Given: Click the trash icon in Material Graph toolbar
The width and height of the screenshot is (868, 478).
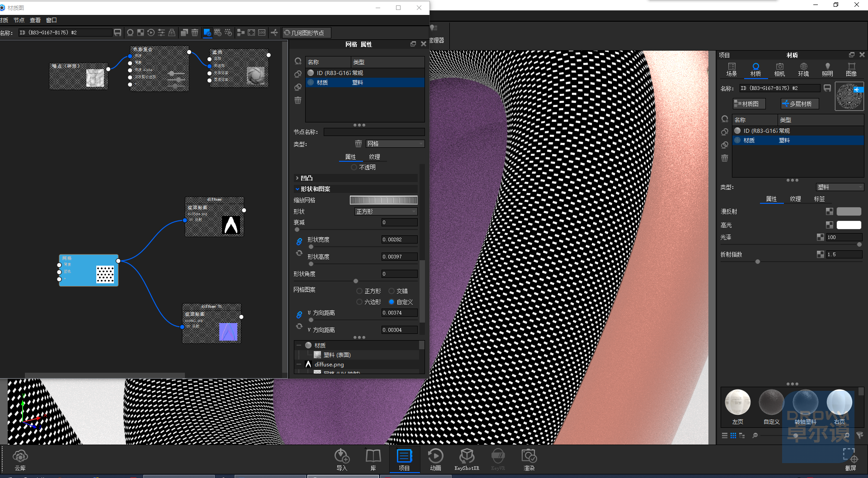Looking at the screenshot, I should click(195, 33).
